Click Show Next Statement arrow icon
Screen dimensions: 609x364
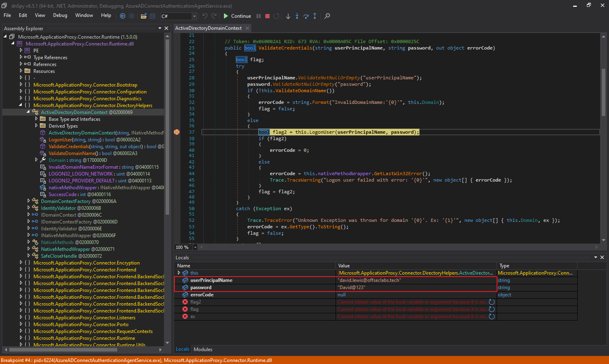tap(288, 16)
